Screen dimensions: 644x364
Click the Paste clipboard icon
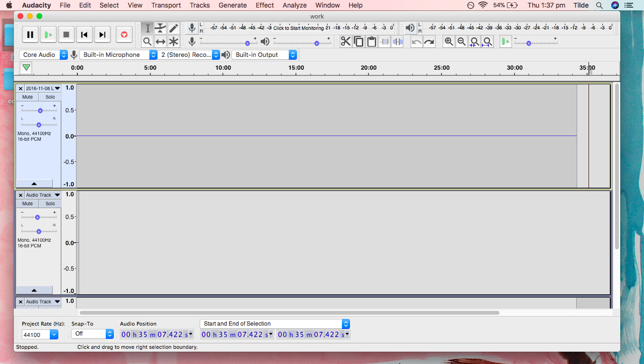(x=371, y=42)
